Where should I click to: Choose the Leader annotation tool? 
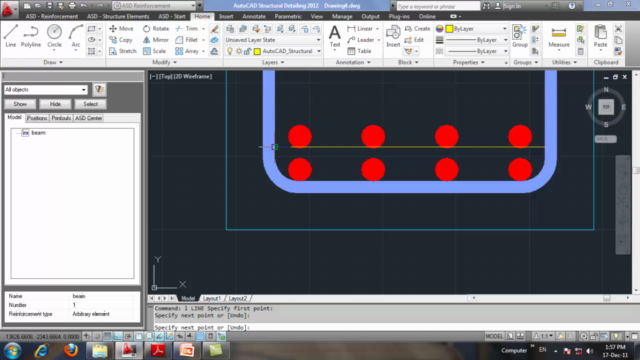[361, 40]
